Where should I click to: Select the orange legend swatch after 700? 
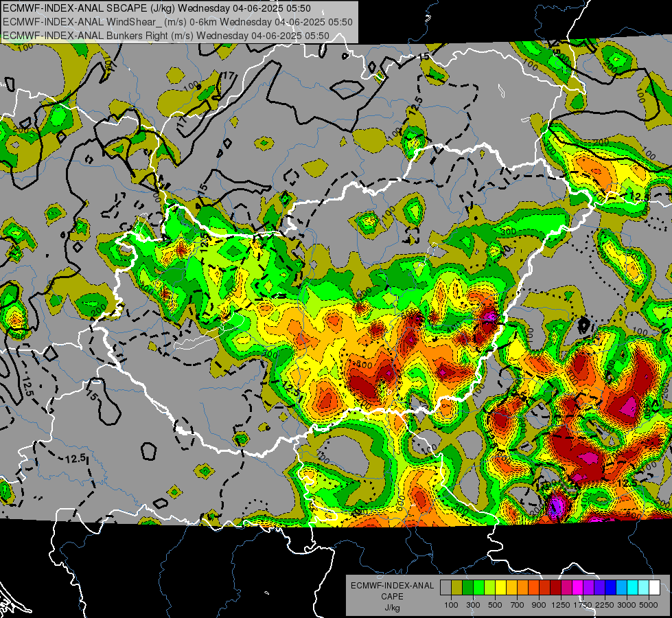(523, 588)
